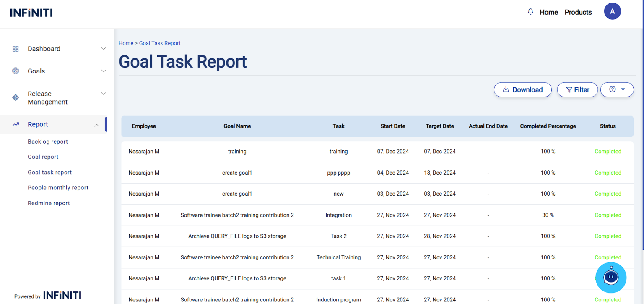Open Backlog report from sidebar

pyautogui.click(x=48, y=142)
